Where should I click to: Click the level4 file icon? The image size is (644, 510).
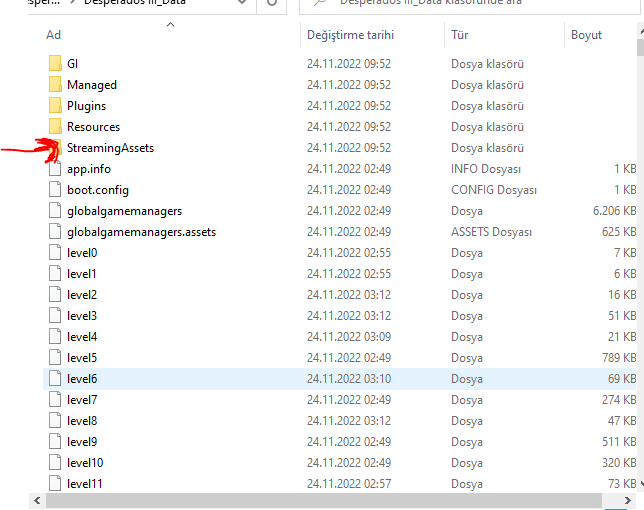(x=55, y=336)
